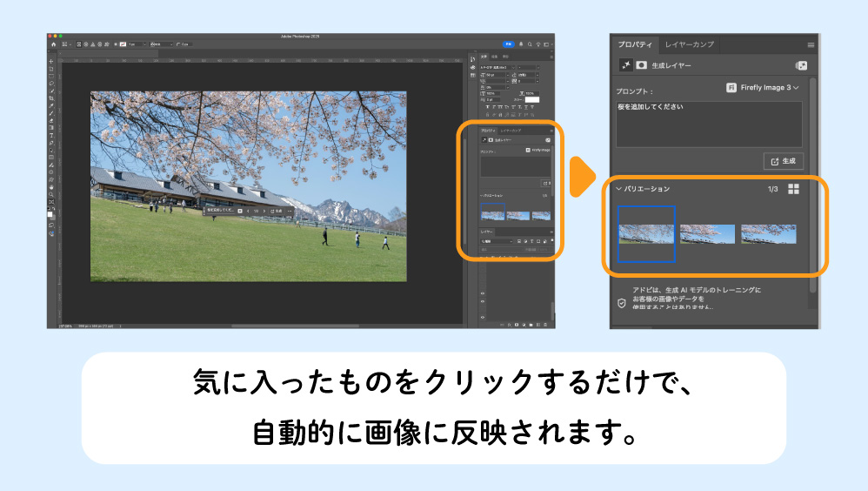Click the 生成 (Generate) button in enlarged panel
868x491 pixels.
[783, 161]
